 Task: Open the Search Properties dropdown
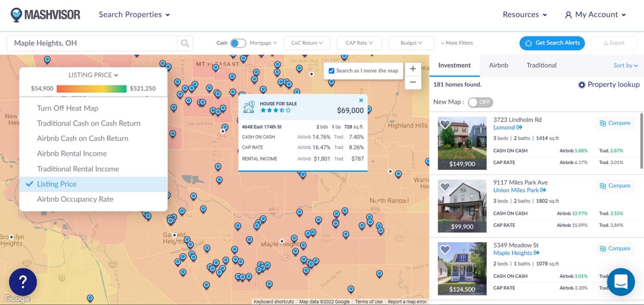click(x=134, y=15)
